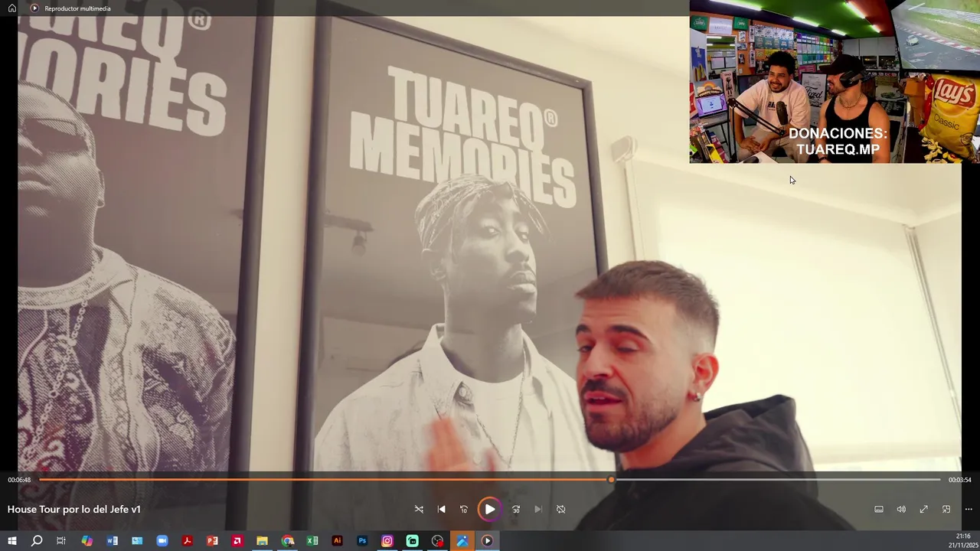980x551 pixels.
Task: Click the home icon in title bar
Action: tap(11, 8)
